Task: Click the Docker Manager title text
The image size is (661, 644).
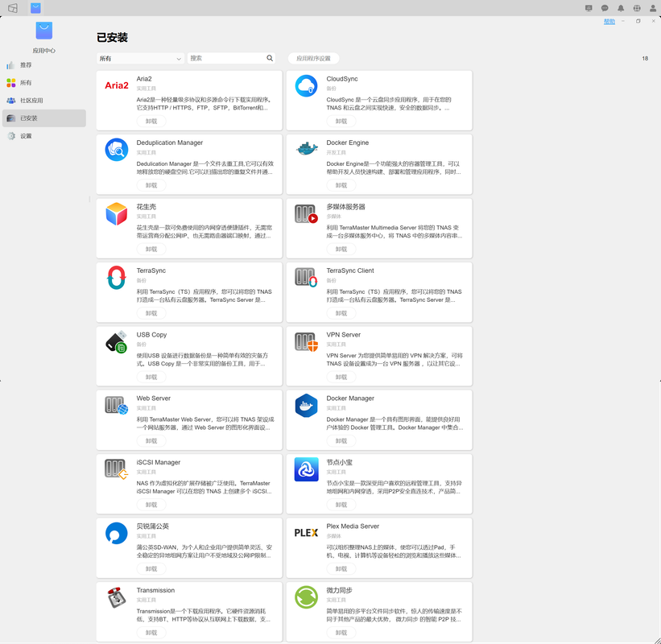Action: [350, 398]
